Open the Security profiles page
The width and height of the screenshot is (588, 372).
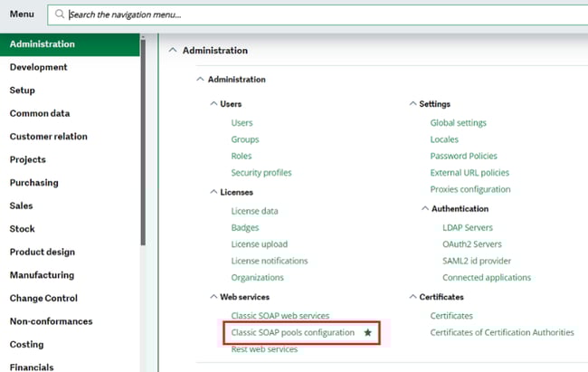point(261,173)
